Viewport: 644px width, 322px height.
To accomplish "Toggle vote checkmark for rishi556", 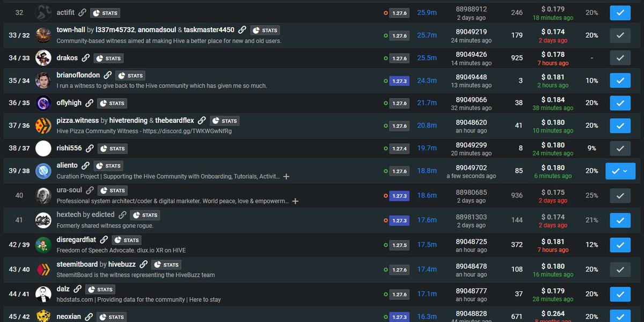I will coord(620,148).
